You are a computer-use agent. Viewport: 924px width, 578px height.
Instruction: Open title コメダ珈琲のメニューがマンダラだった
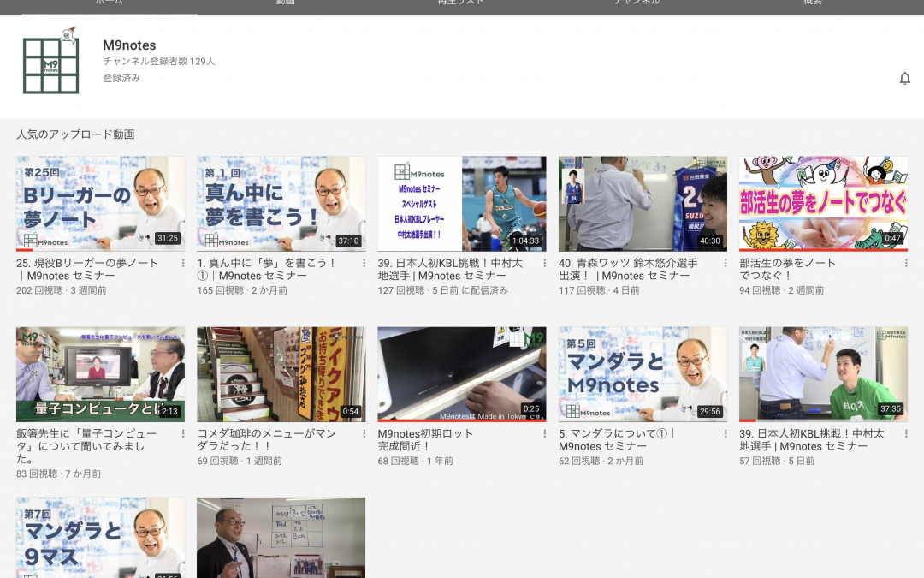pos(266,439)
